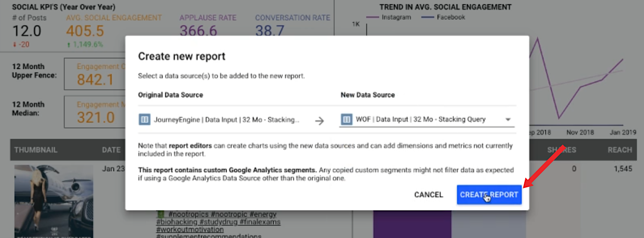644x238 pixels.
Task: Click CANCEL in the dialog
Action: [429, 195]
